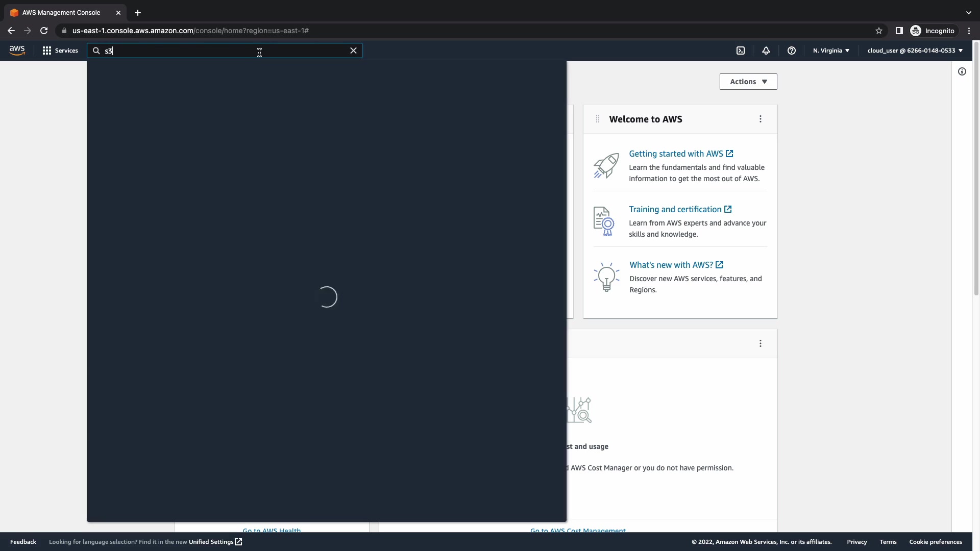The height and width of the screenshot is (551, 980).
Task: Open the Services grid menu
Action: coord(60,51)
